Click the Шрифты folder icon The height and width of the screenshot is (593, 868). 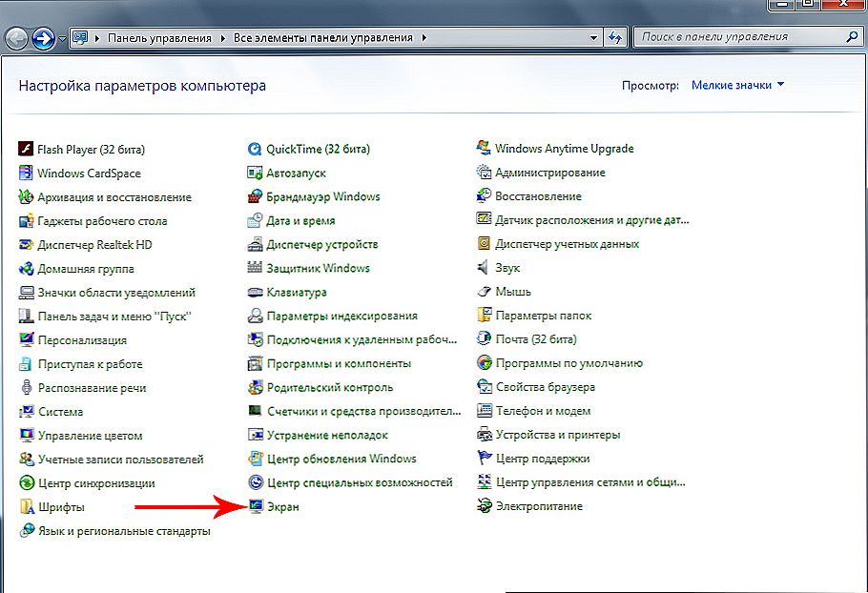click(26, 507)
